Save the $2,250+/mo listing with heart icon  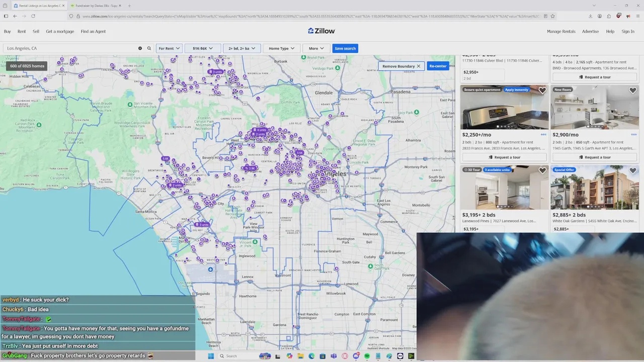pyautogui.click(x=542, y=91)
